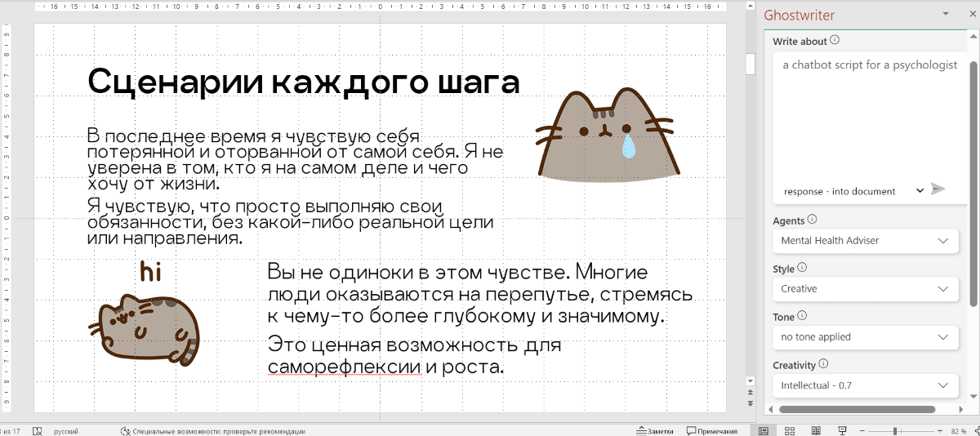This screenshot has width=980, height=436.
Task: Click slide title Сценарии каждого шага
Action: 303,82
